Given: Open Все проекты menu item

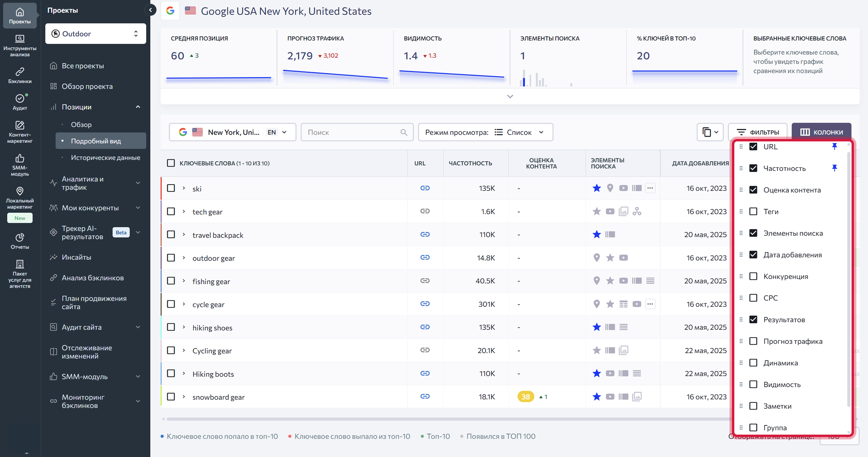Looking at the screenshot, I should (83, 66).
